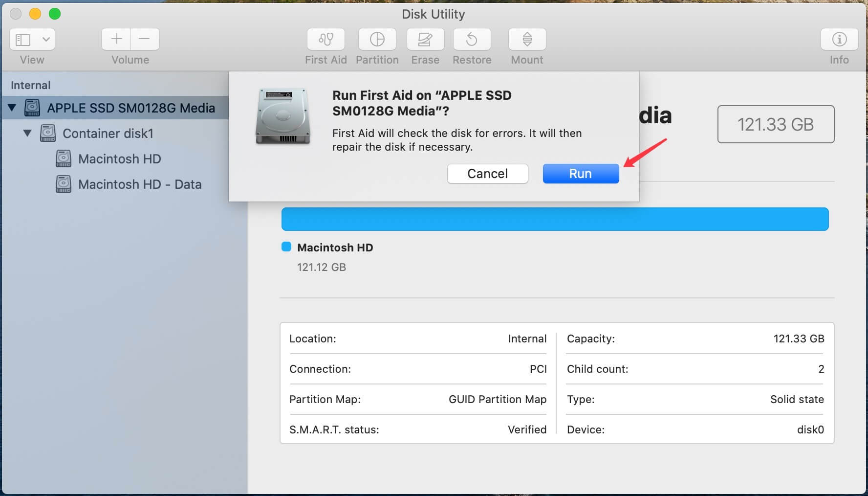Add a volume with plus button
868x496 pixels.
[x=116, y=39]
